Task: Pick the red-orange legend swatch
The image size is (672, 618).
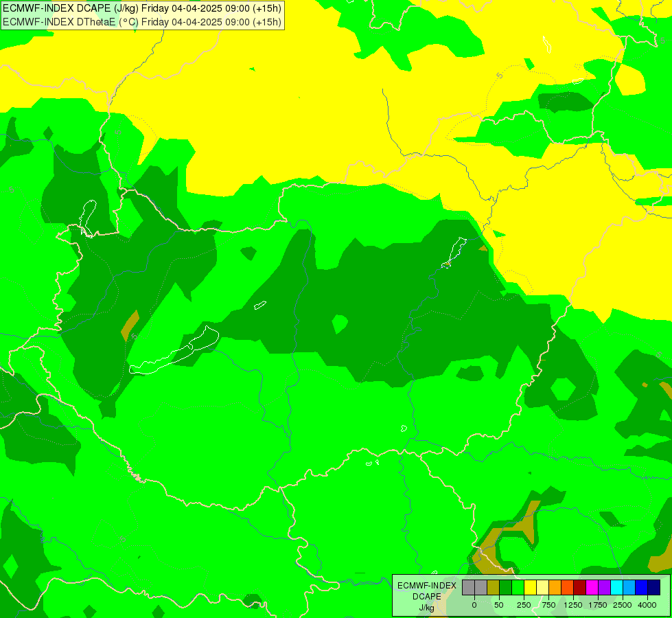Action: tap(567, 588)
